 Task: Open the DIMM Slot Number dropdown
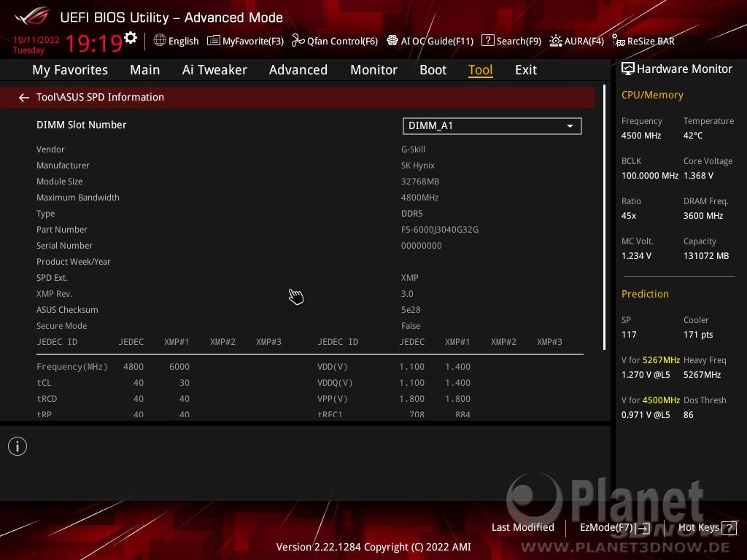(x=492, y=125)
